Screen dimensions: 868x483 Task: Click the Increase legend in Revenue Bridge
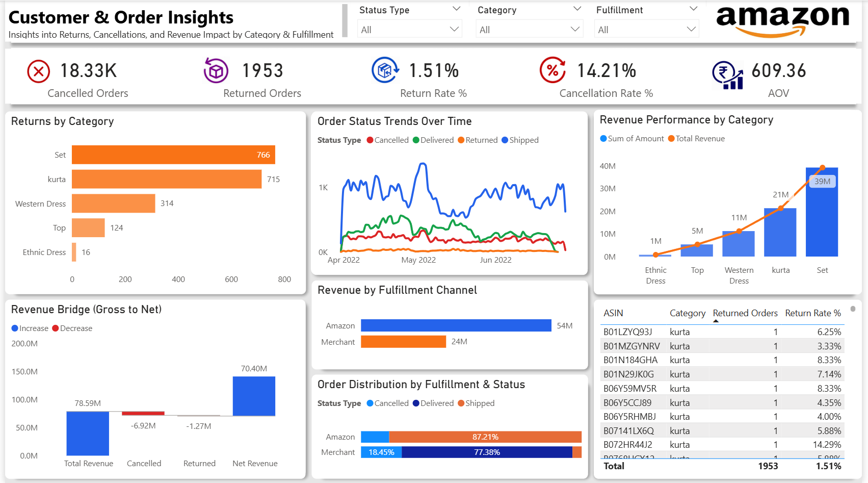30,328
